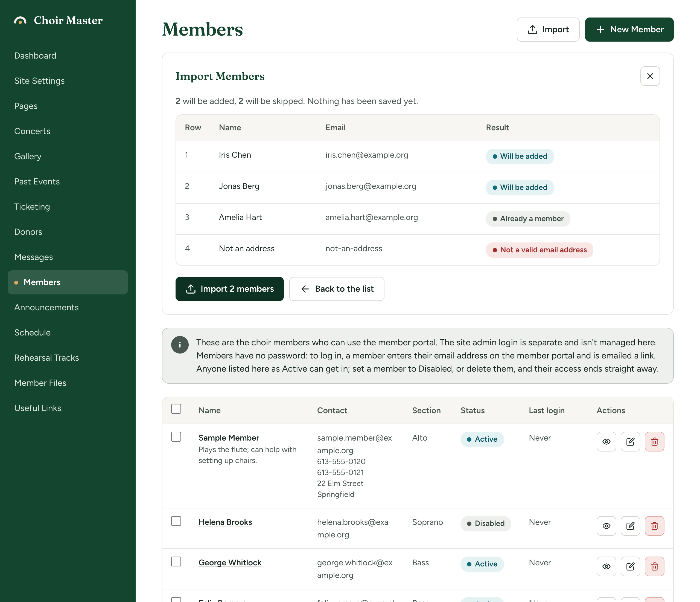The image size is (700, 602).
Task: Click the Disabled status for Helena Brooks
Action: [485, 523]
